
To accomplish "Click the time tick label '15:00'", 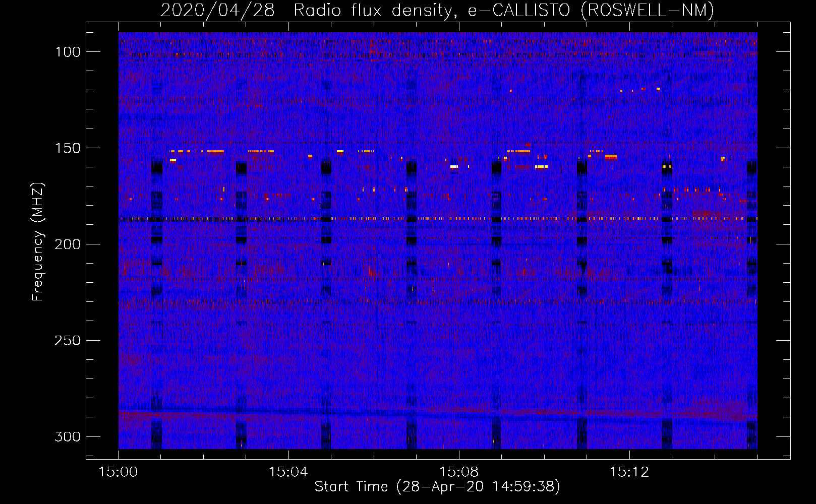I will [x=118, y=472].
